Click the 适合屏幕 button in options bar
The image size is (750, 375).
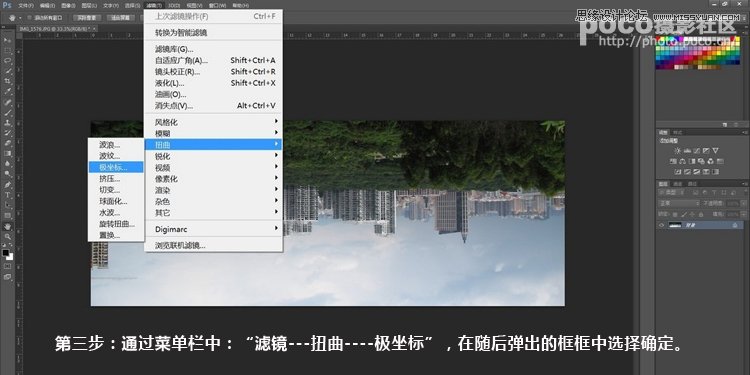[120, 18]
